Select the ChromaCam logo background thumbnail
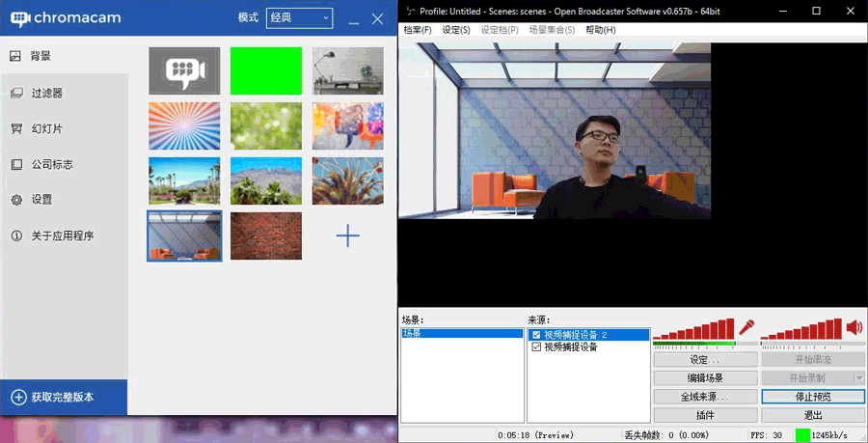868x443 pixels. pyautogui.click(x=184, y=70)
